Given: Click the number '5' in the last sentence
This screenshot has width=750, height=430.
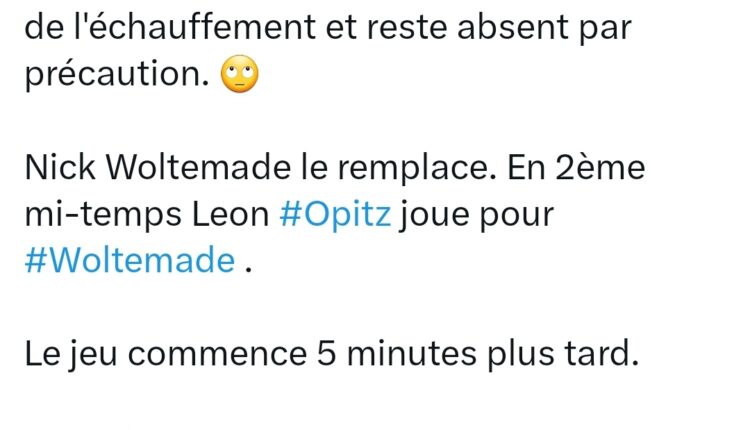Looking at the screenshot, I should coord(326,354).
